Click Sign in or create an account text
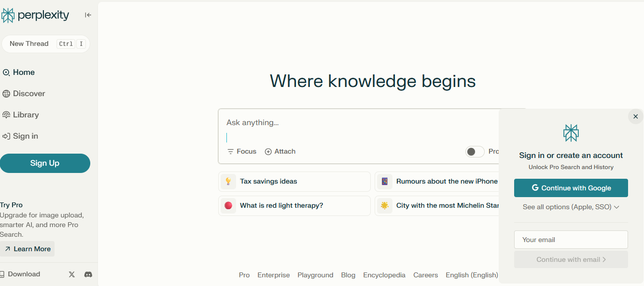The image size is (644, 286). [571, 155]
